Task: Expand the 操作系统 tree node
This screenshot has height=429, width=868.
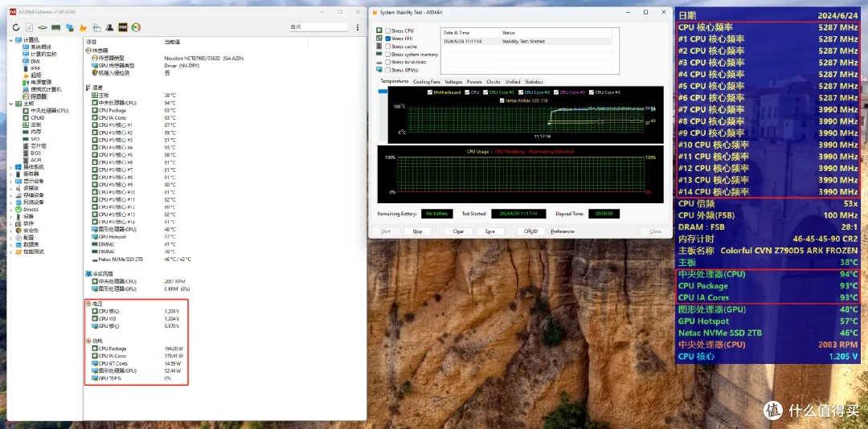Action: (x=11, y=167)
